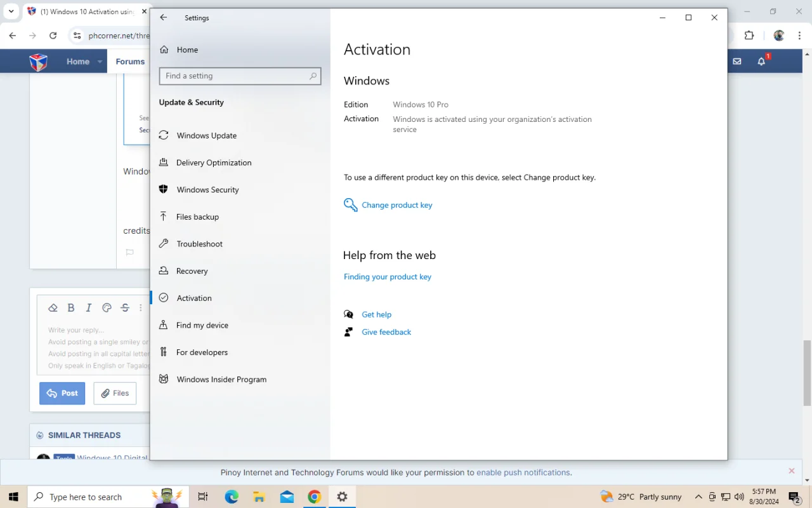Click the eraser remove-formatting icon in editor
The image size is (812, 508).
point(53,308)
